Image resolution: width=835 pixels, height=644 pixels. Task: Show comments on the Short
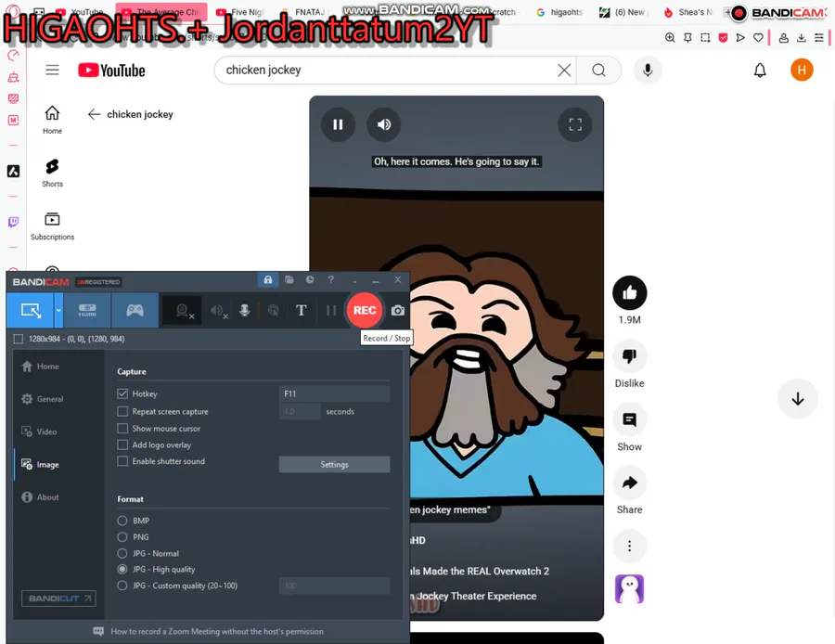[629, 419]
